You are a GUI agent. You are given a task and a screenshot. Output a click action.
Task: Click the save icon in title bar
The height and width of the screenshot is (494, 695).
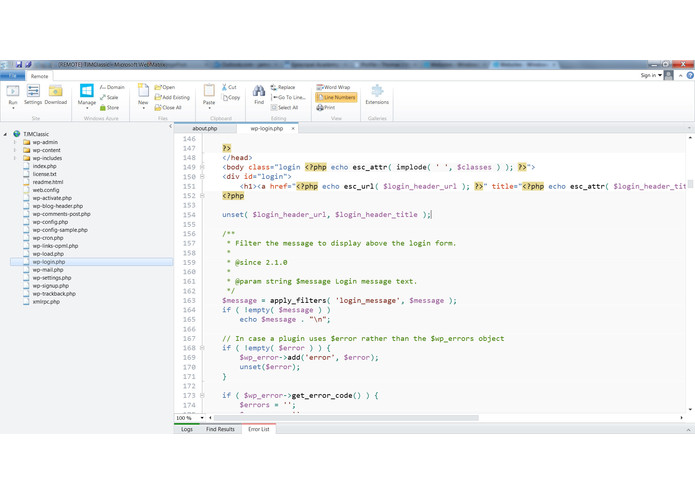[19, 65]
